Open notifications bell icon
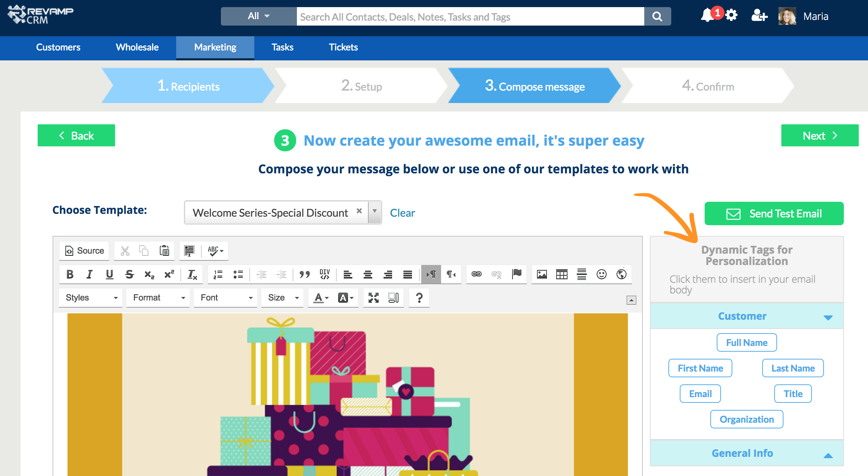 pyautogui.click(x=707, y=16)
